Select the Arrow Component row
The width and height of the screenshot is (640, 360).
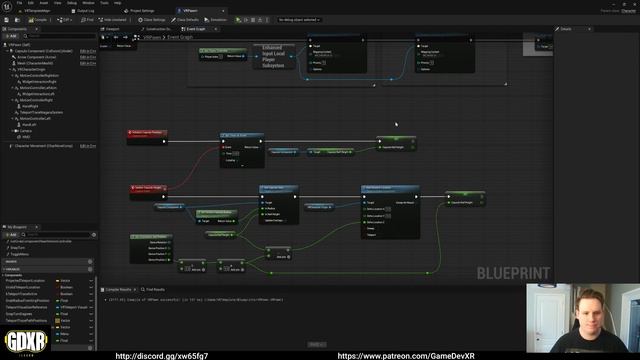49,57
